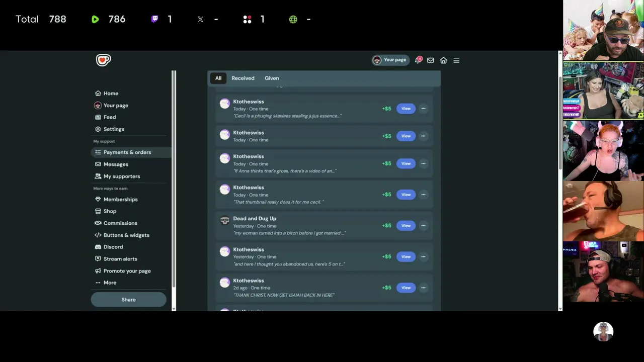View the Ktotheswiss payment with no message

click(x=406, y=136)
